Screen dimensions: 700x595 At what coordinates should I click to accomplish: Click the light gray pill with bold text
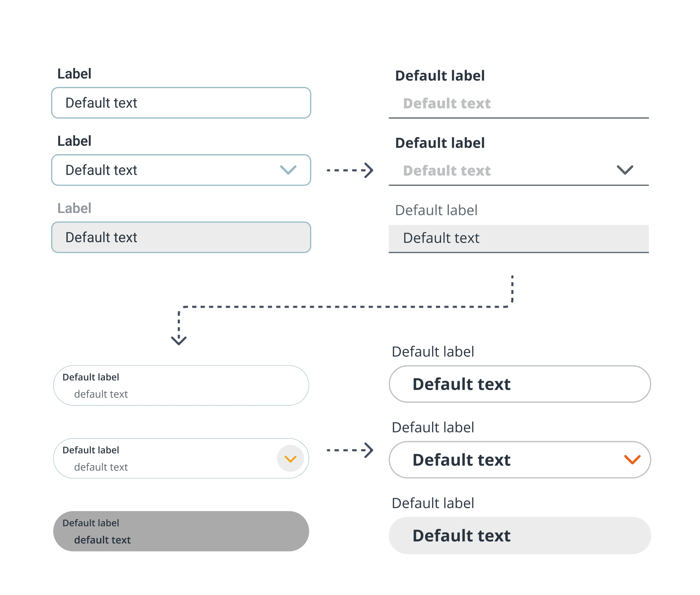click(x=520, y=535)
